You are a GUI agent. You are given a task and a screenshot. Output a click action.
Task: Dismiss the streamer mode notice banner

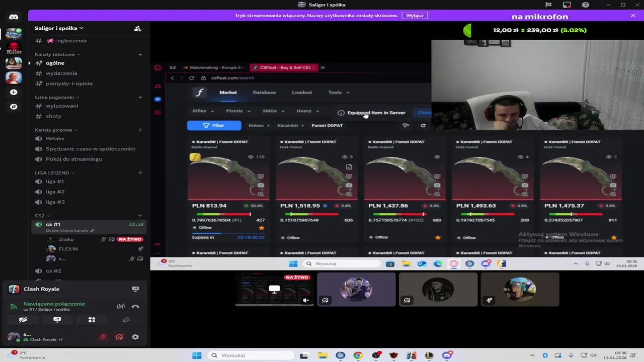[633, 16]
